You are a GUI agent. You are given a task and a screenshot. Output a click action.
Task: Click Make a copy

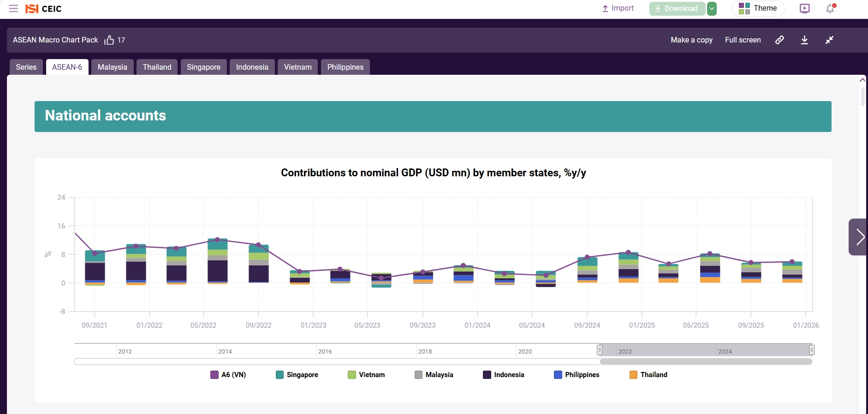click(691, 40)
